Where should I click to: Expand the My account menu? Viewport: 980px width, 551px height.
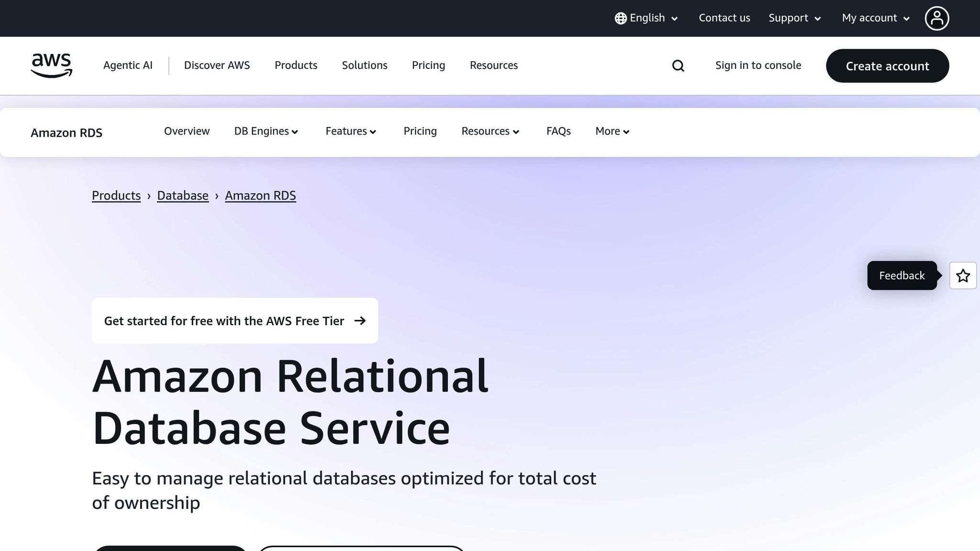click(876, 18)
